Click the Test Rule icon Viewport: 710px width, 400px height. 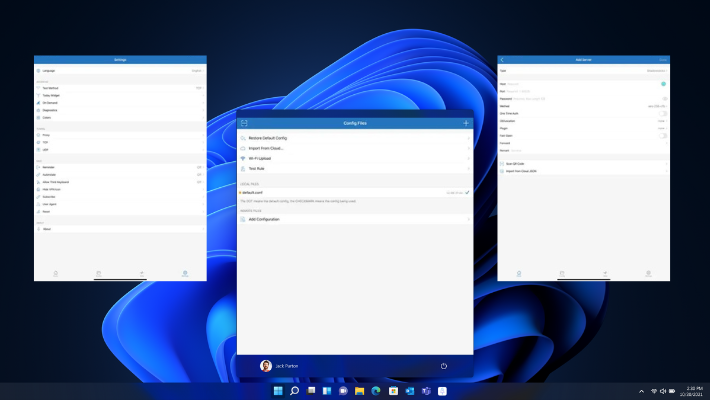click(243, 169)
